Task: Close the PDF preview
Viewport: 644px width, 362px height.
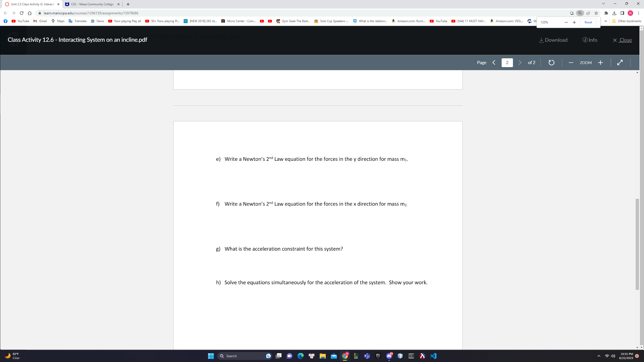Action: [622, 40]
